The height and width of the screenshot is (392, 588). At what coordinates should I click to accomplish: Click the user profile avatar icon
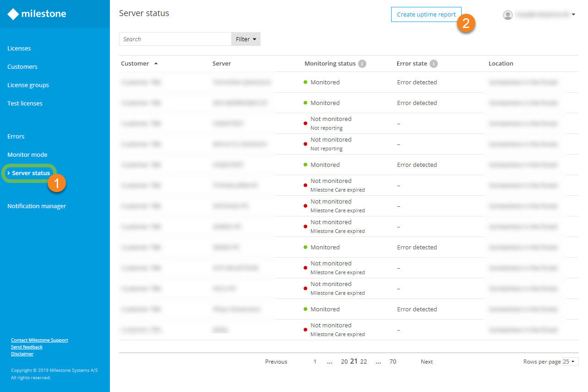[507, 15]
